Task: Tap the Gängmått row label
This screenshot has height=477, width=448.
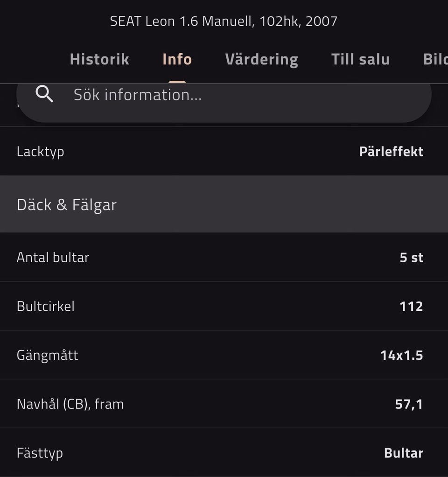Action: coord(48,355)
